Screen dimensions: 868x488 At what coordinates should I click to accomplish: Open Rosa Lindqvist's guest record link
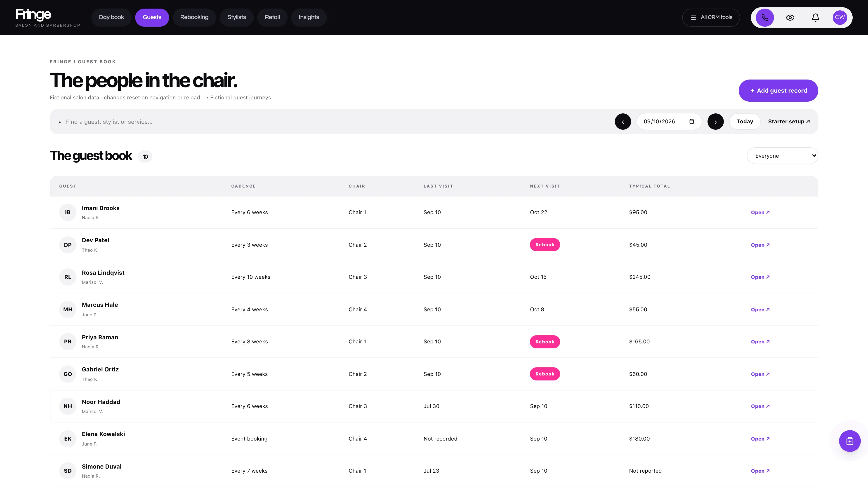point(760,277)
